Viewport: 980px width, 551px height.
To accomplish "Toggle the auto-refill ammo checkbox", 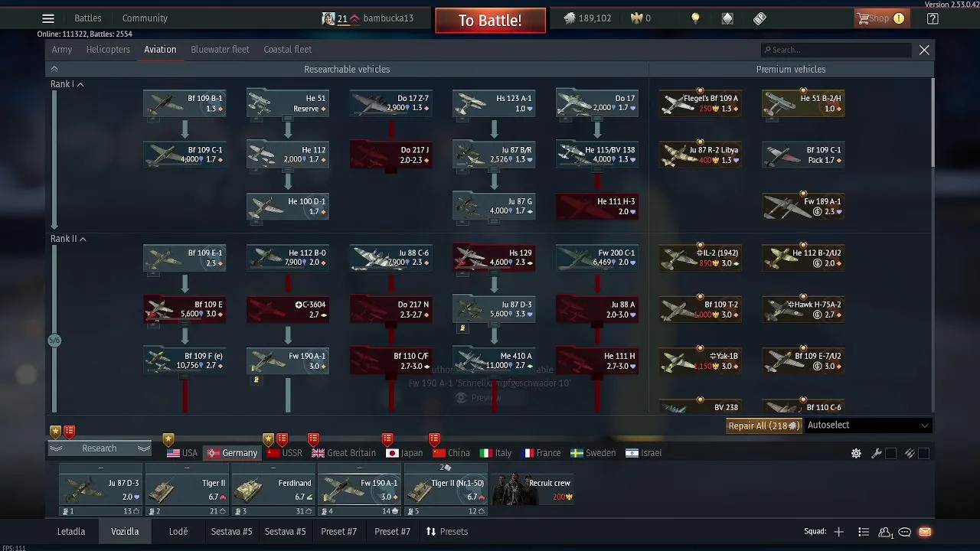I will tap(923, 453).
